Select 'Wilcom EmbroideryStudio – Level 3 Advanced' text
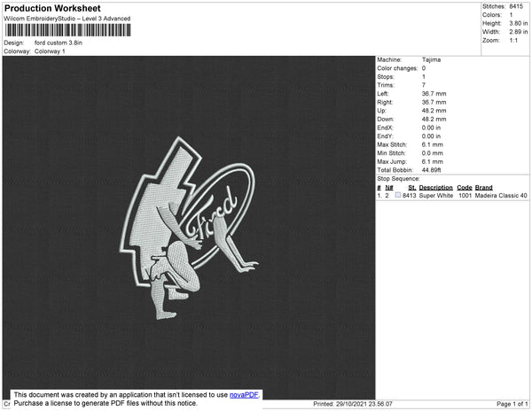 point(67,19)
